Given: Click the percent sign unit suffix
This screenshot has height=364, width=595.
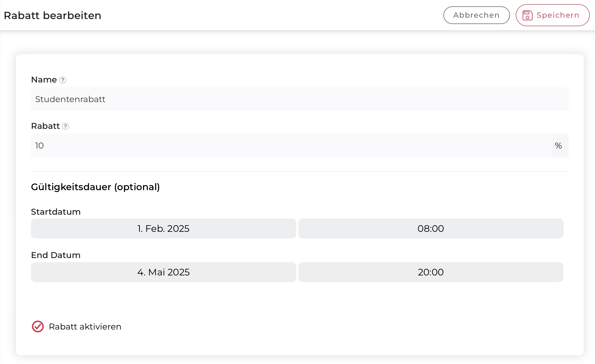Looking at the screenshot, I should (559, 145).
